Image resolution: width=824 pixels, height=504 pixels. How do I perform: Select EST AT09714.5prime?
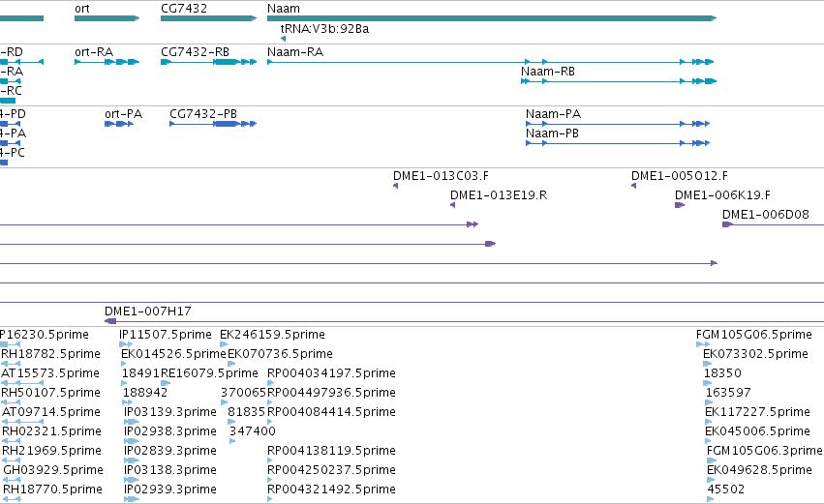[51, 412]
